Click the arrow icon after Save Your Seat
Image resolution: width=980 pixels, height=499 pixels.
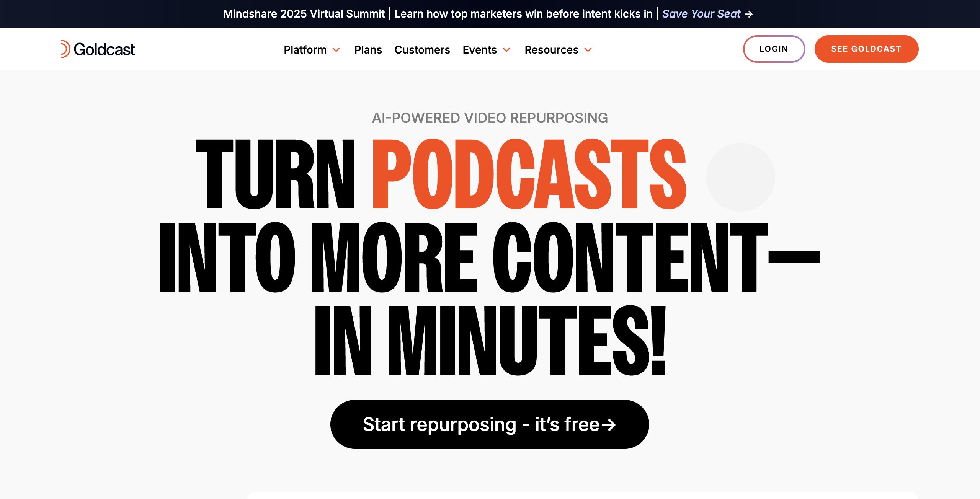[x=749, y=14]
